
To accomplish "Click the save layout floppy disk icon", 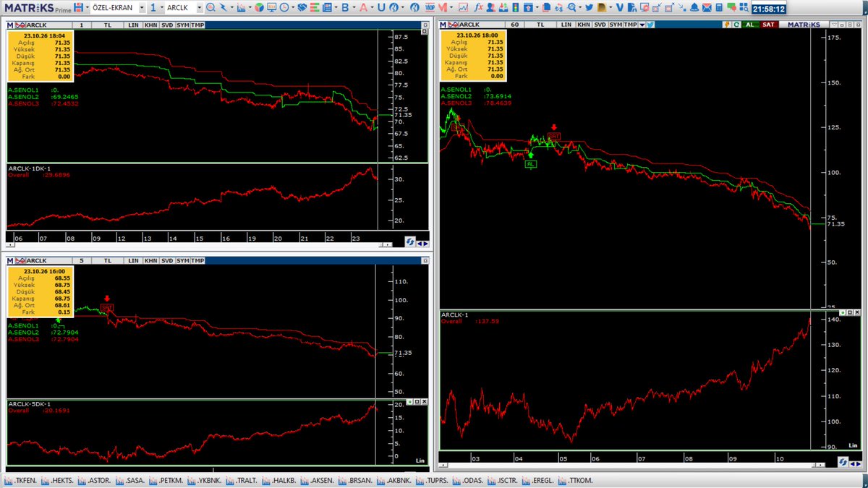I will pyautogui.click(x=78, y=7).
